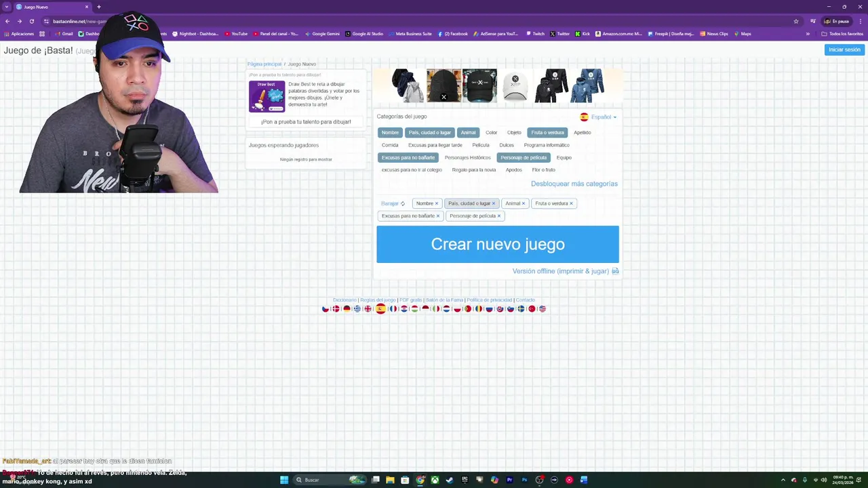This screenshot has width=868, height=488.
Task: Bookmark this page with the star icon
Action: pyautogui.click(x=795, y=21)
